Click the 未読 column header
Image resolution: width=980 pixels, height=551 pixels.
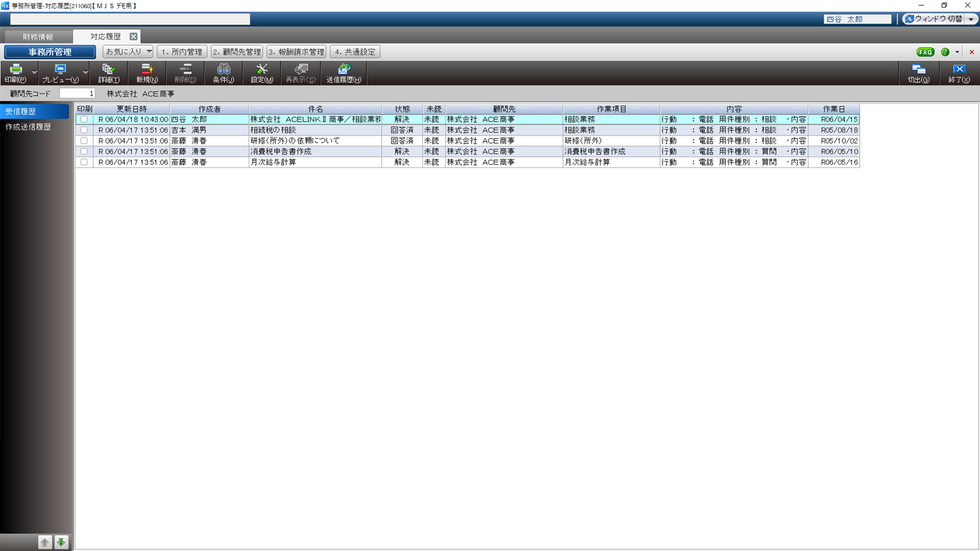(434, 109)
